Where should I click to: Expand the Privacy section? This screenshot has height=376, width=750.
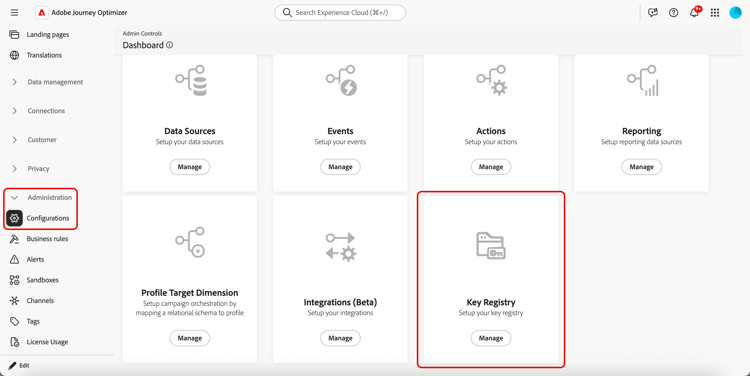(x=14, y=168)
